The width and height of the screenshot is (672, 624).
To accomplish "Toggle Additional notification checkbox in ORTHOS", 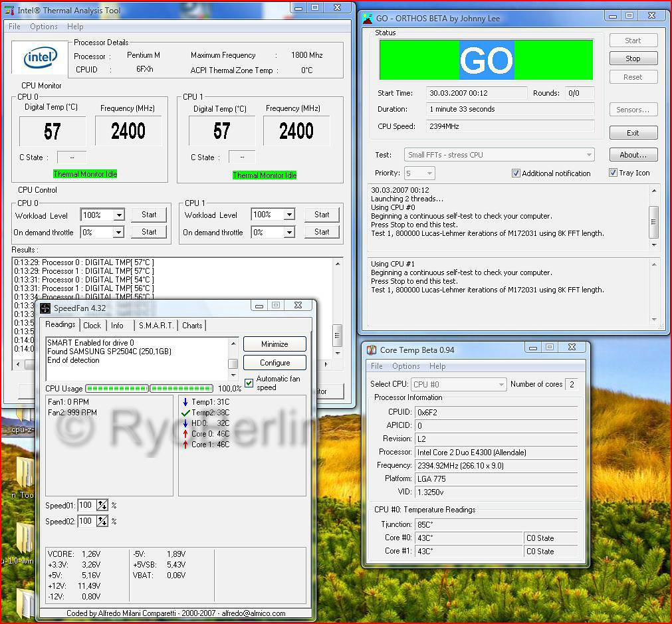I will point(516,173).
